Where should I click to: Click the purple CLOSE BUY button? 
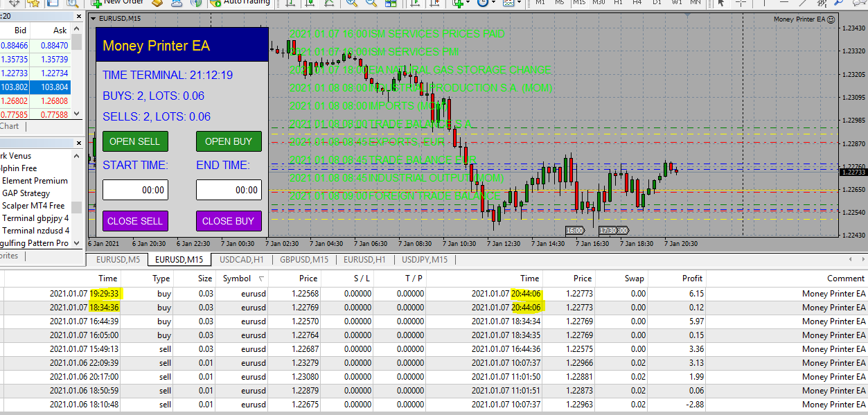(229, 221)
